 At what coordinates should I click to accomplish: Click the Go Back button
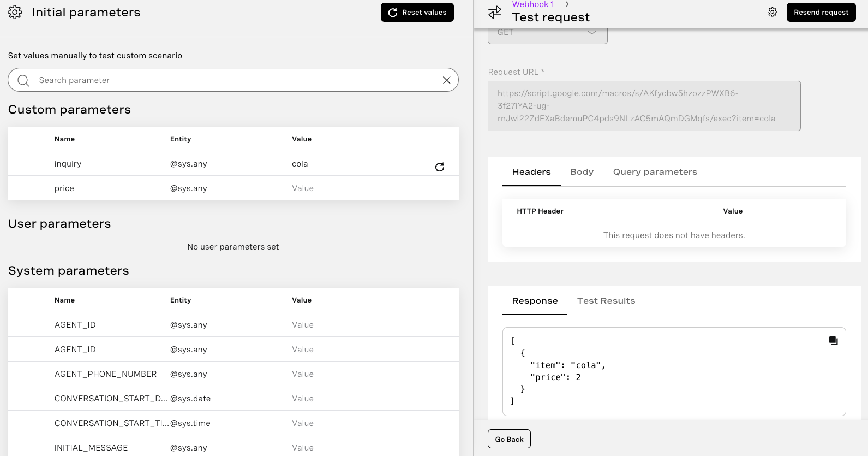coord(509,439)
